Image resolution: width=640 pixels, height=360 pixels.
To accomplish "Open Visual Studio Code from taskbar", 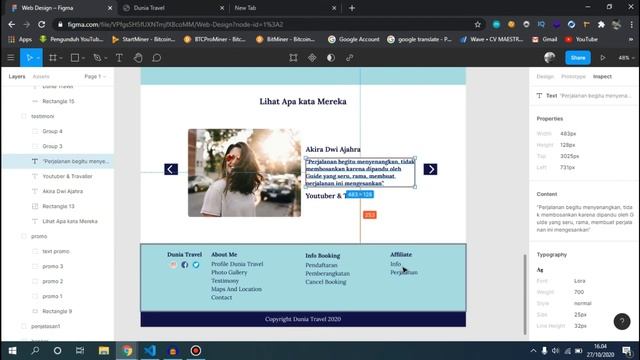I will pyautogui.click(x=150, y=351).
